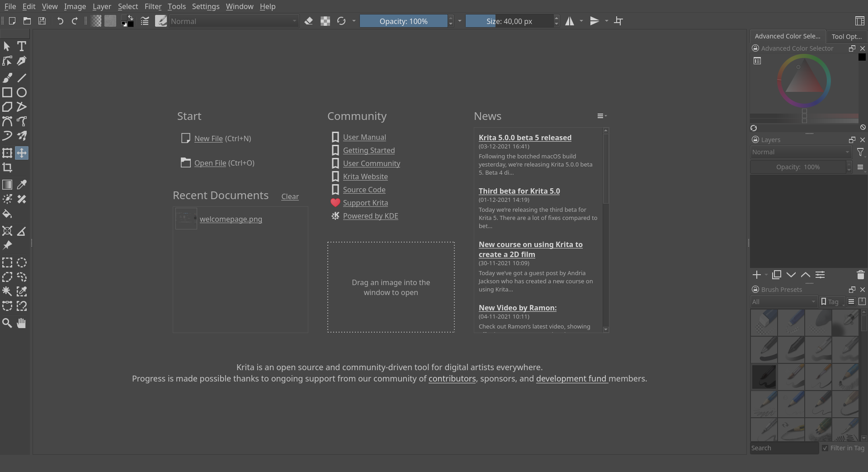Switch to the Tool Options tab
The width and height of the screenshot is (868, 472).
tap(846, 36)
